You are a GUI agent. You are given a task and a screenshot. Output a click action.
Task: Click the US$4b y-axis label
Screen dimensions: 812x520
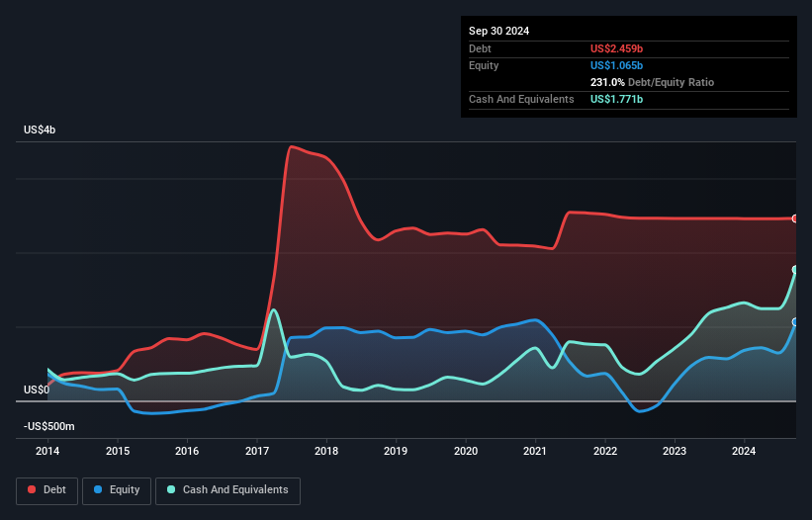(x=40, y=130)
